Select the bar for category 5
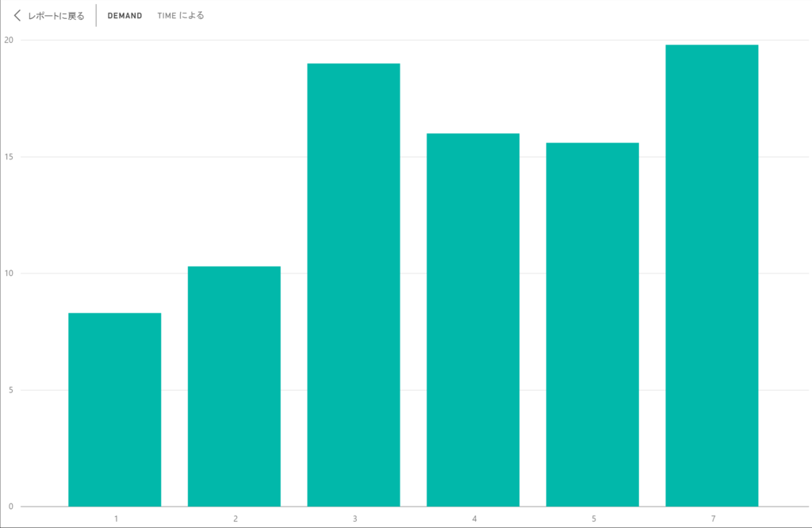This screenshot has width=812, height=528. (592, 324)
